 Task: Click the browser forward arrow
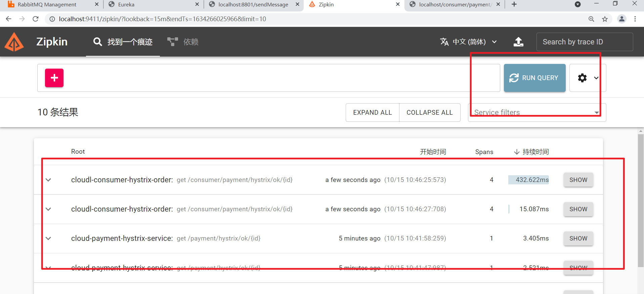[x=22, y=19]
